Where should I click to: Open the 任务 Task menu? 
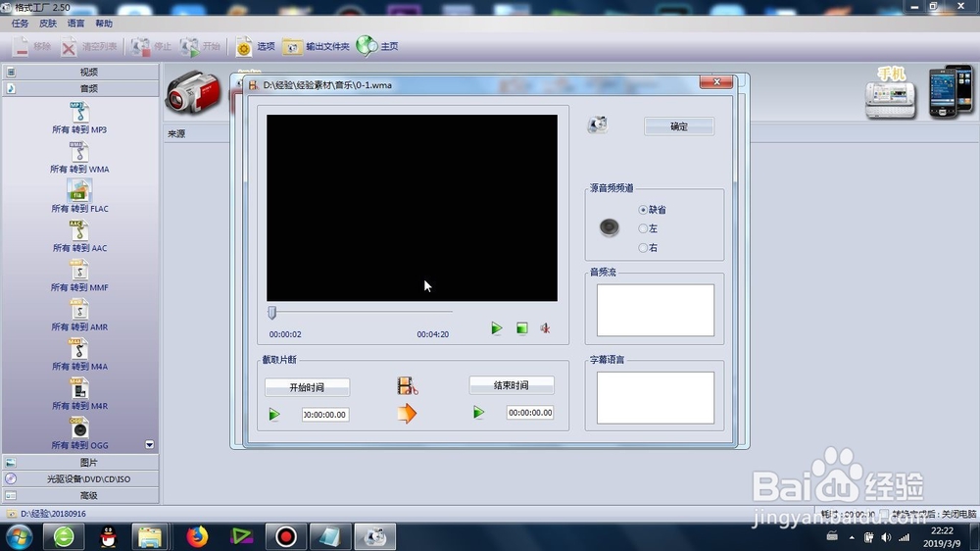(x=20, y=24)
